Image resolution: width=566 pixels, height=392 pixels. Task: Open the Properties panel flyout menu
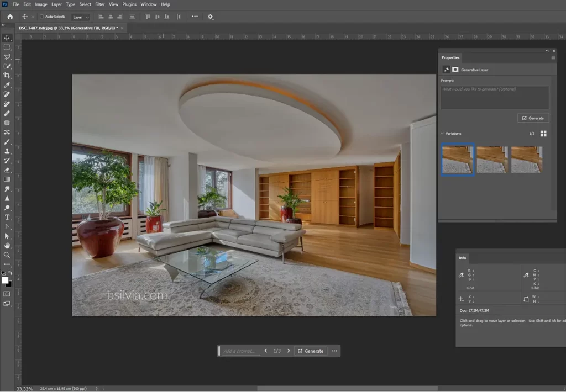[553, 58]
